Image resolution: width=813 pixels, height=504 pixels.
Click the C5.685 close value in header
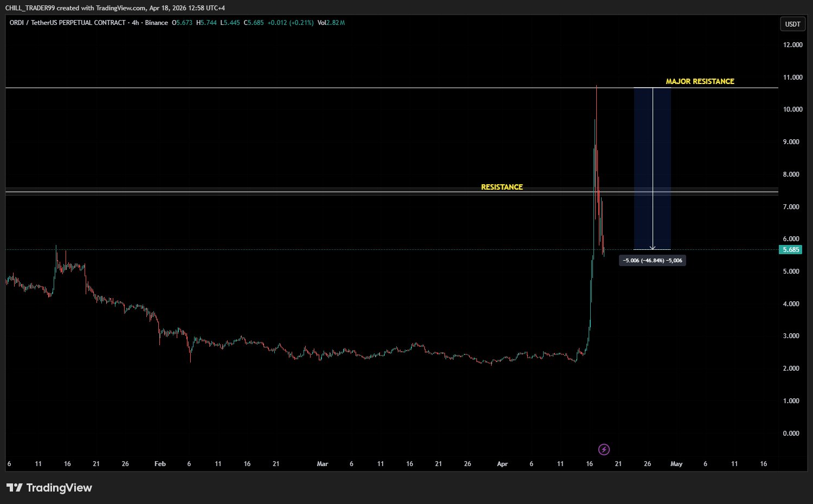pos(254,23)
